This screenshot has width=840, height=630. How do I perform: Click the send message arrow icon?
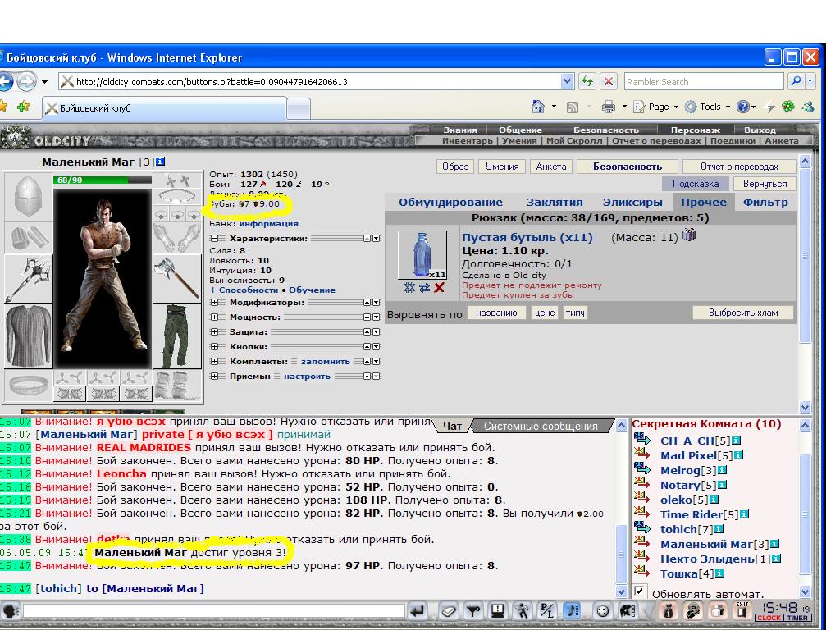coord(417,610)
